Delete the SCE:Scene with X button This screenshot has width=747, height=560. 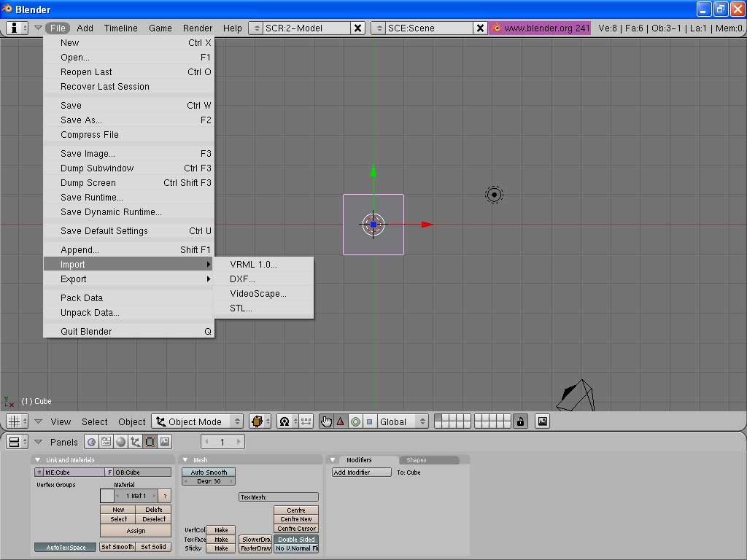pos(480,28)
